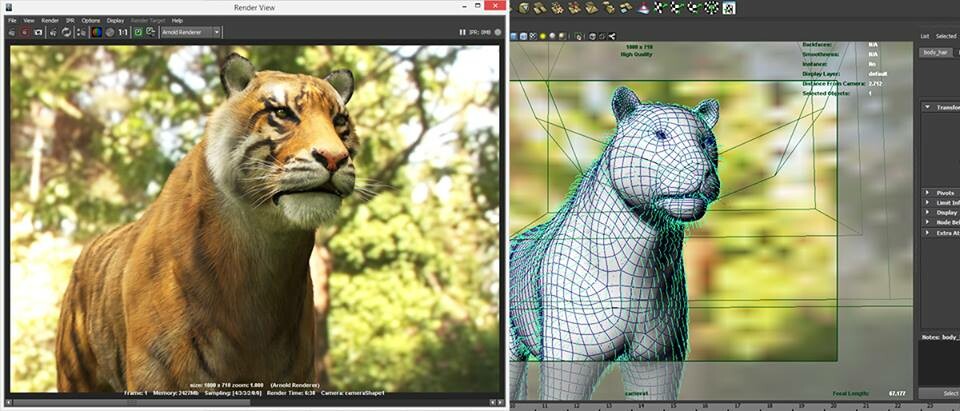Click the 1:1 real size button
Viewport: 960px width, 411px height.
(x=123, y=32)
